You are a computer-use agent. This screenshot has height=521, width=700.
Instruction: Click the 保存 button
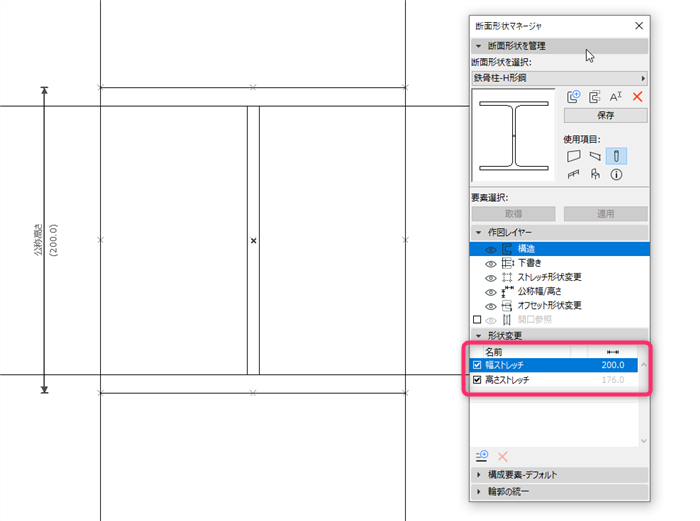tap(605, 115)
